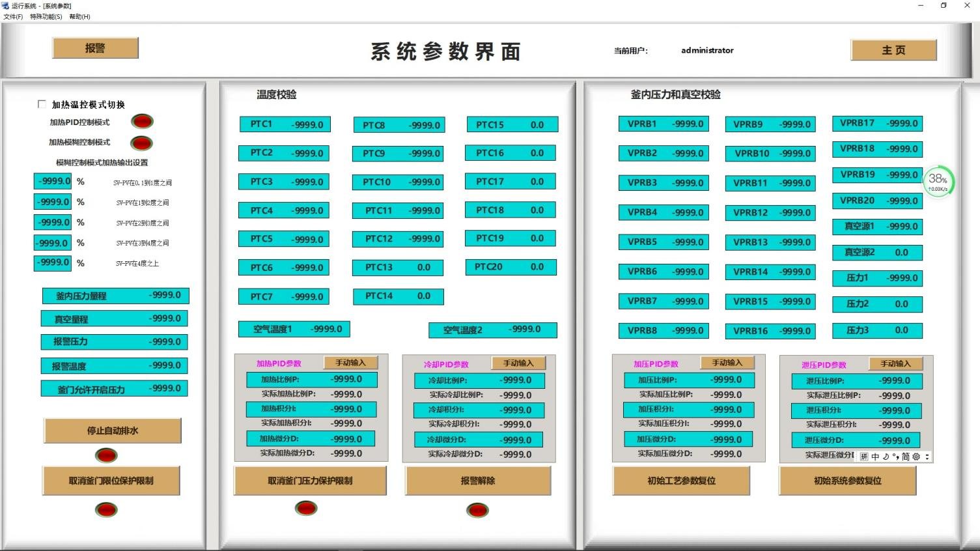The width and height of the screenshot is (980, 551).
Task: Open the 文件(F) menu
Action: coord(12,16)
